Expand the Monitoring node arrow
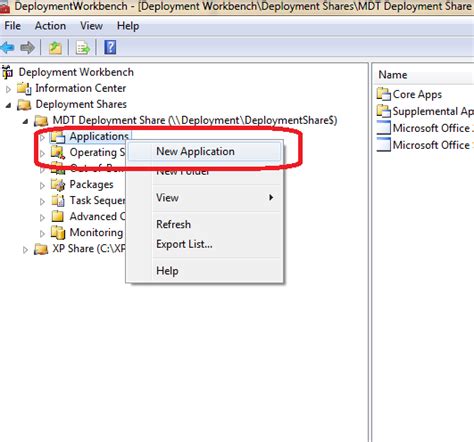Viewport: 474px width, 442px height. (x=42, y=234)
